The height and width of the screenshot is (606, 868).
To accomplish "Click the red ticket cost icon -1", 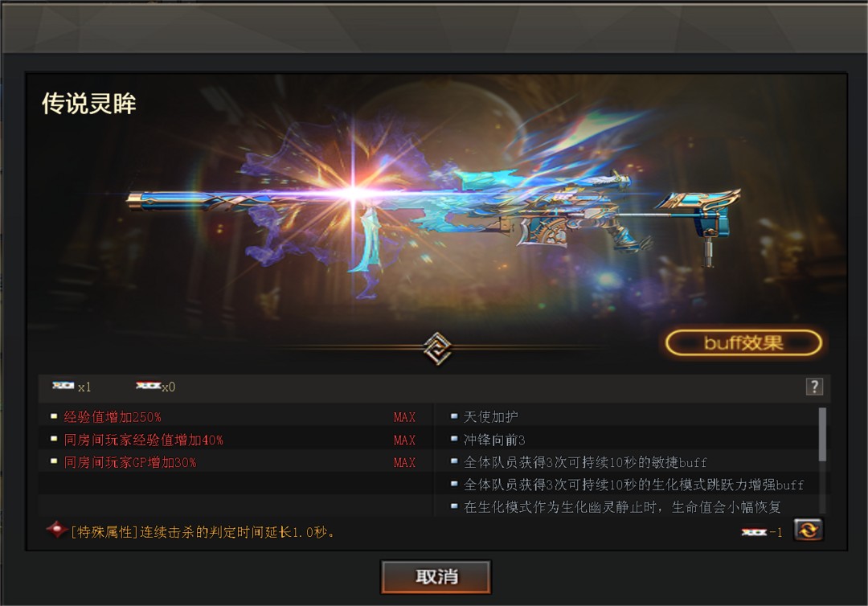I will (754, 532).
